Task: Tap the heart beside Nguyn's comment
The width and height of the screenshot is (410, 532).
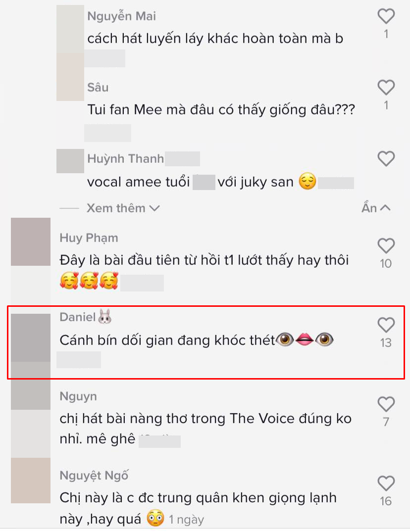Action: pyautogui.click(x=386, y=404)
